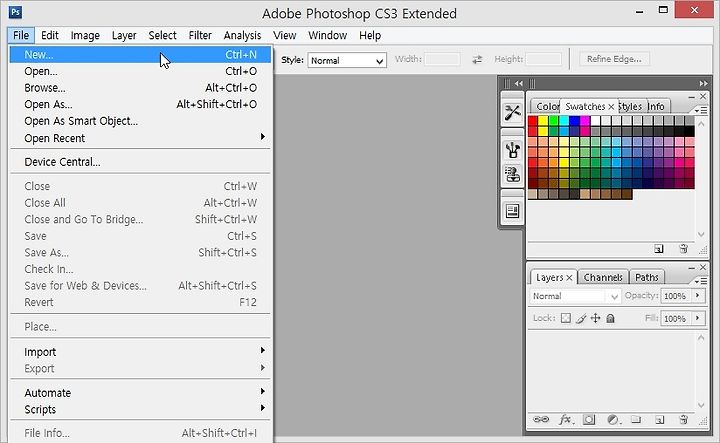Choose Open... from the File menu

(141, 71)
